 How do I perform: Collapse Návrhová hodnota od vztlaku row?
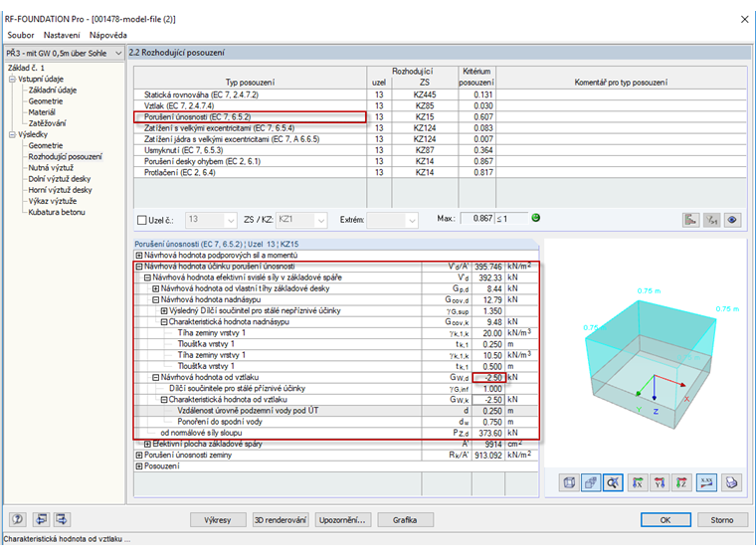click(156, 377)
